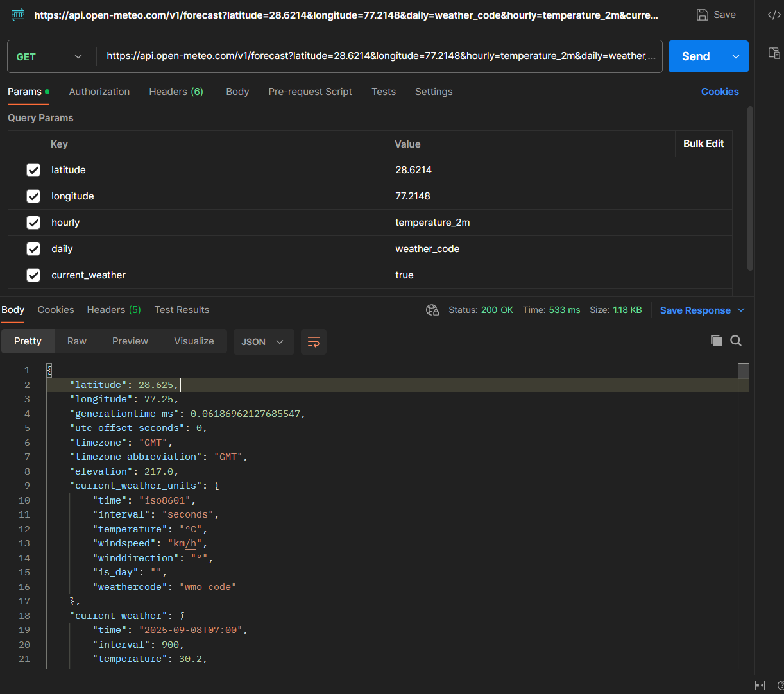Open Bulk Edit for query params
Image resolution: width=784 pixels, height=694 pixels.
[x=703, y=144]
